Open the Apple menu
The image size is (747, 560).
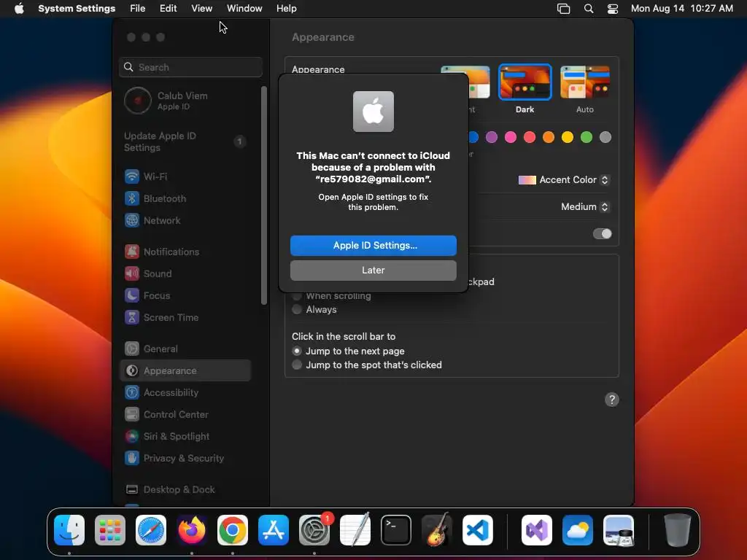(19, 9)
